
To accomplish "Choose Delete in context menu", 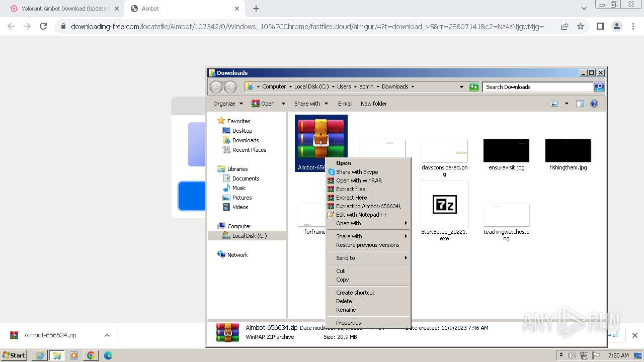I will click(368, 301).
